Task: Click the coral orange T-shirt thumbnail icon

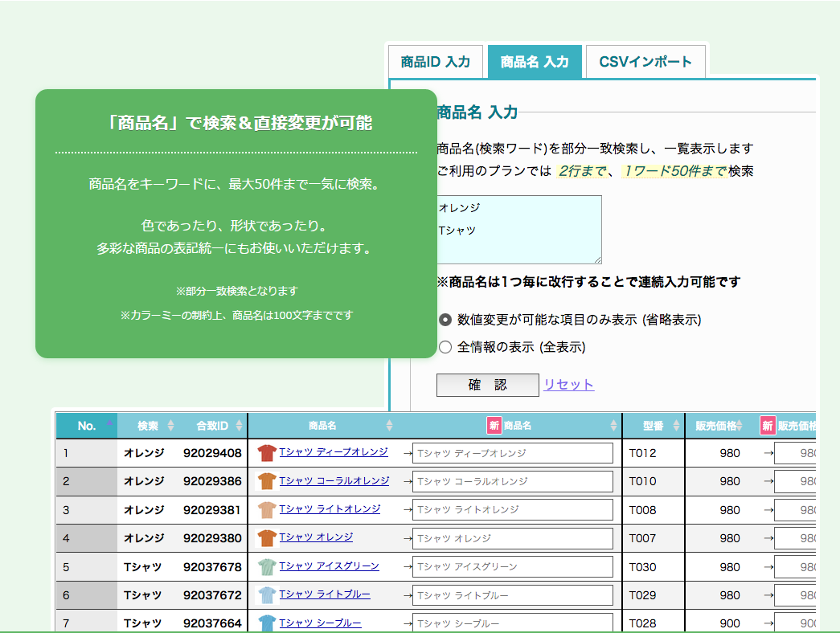Action: tap(266, 481)
